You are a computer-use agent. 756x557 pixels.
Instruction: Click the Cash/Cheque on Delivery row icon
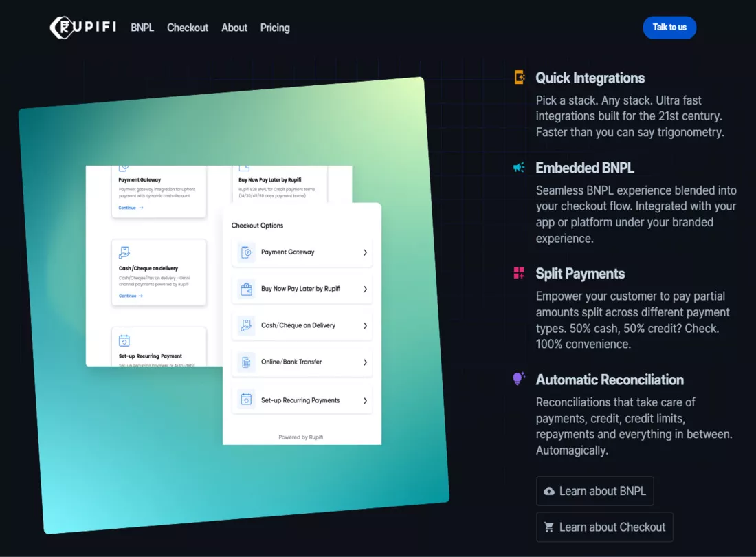tap(246, 325)
